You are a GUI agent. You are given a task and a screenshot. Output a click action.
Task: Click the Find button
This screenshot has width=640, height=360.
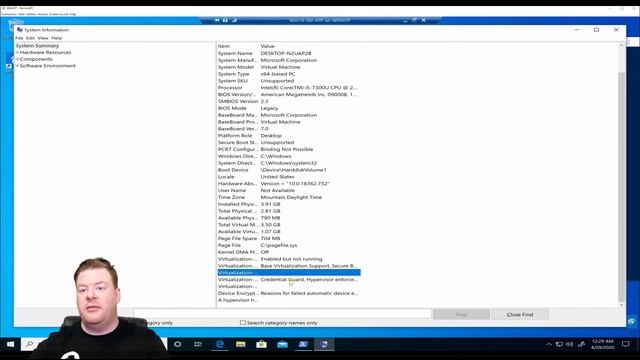[x=461, y=314]
